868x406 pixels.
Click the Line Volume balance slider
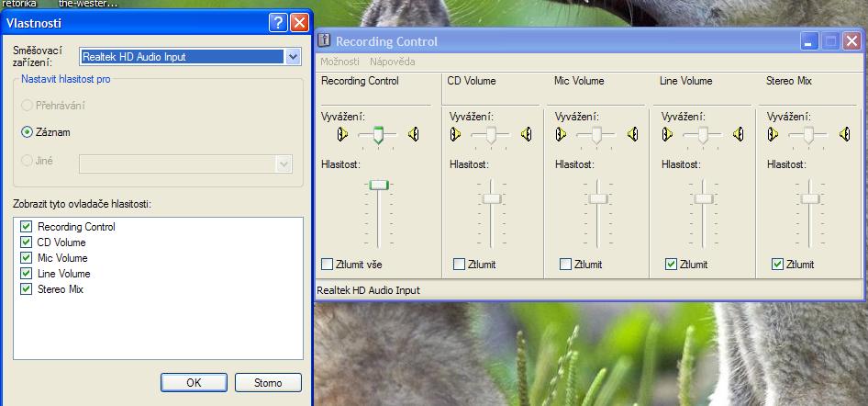tap(703, 135)
